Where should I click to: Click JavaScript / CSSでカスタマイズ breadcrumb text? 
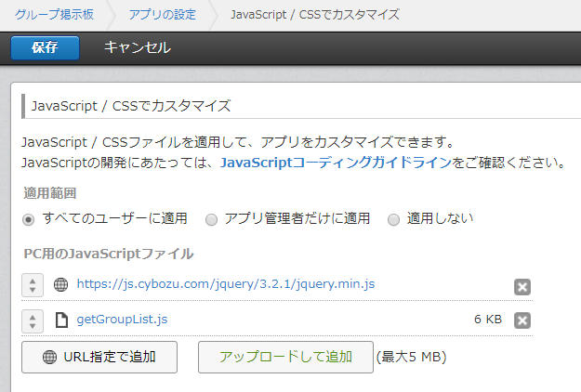coord(315,15)
